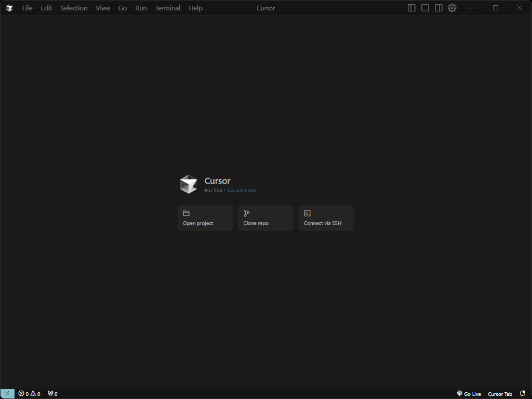Open the Terminal menu
532x399 pixels.
coord(168,8)
